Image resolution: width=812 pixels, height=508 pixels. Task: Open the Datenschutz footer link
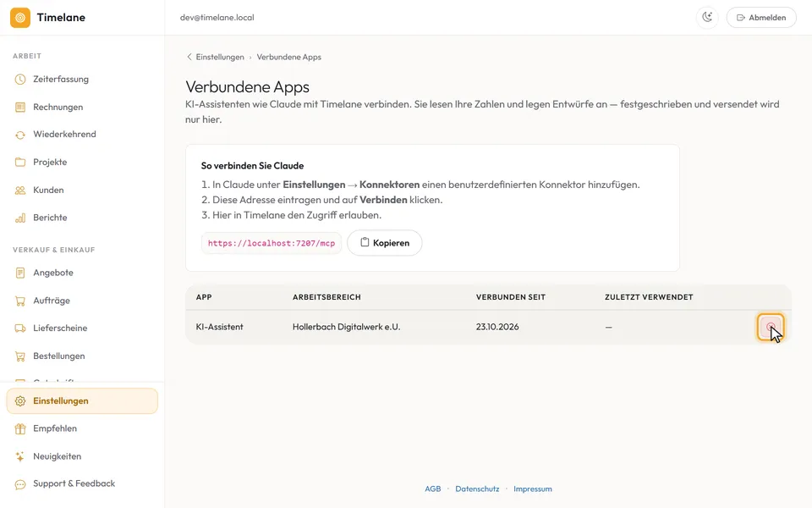477,489
